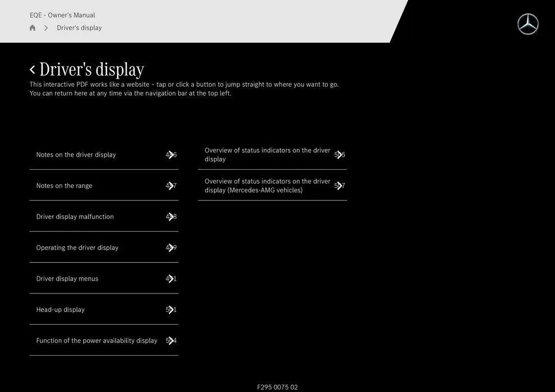
Task: Click the breadcrumb separator chevron icon
Action: pyautogui.click(x=46, y=28)
